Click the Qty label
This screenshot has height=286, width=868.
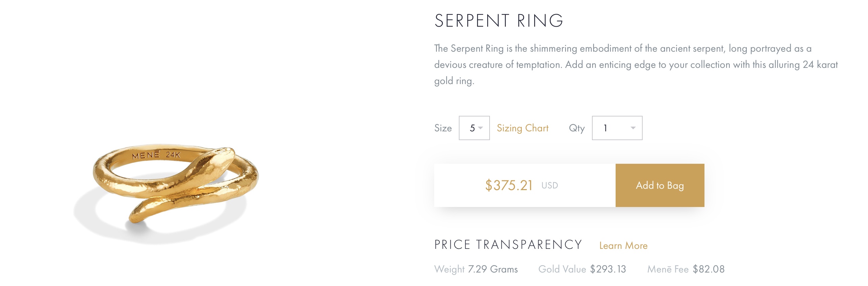point(576,128)
